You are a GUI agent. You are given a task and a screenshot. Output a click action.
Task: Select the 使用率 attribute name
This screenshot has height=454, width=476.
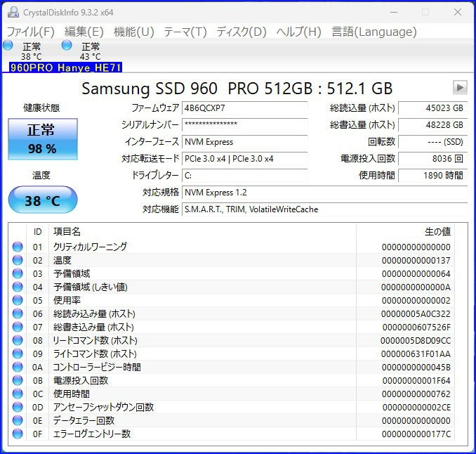pos(67,301)
